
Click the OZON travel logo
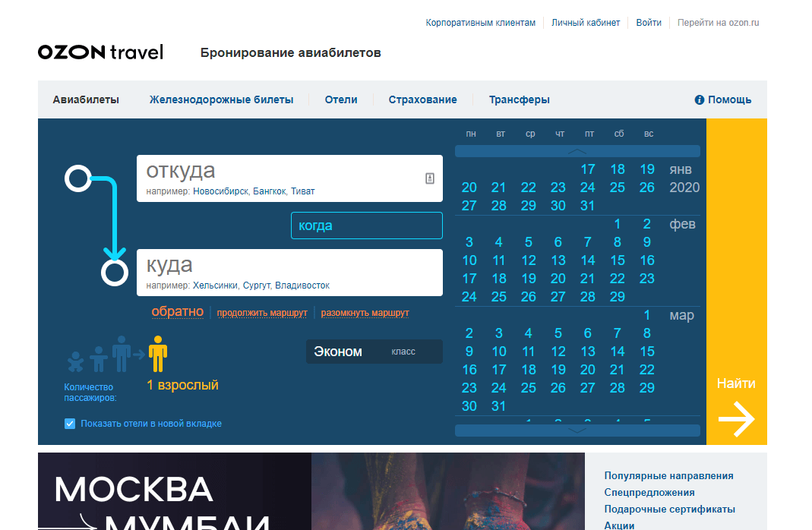coord(100,52)
